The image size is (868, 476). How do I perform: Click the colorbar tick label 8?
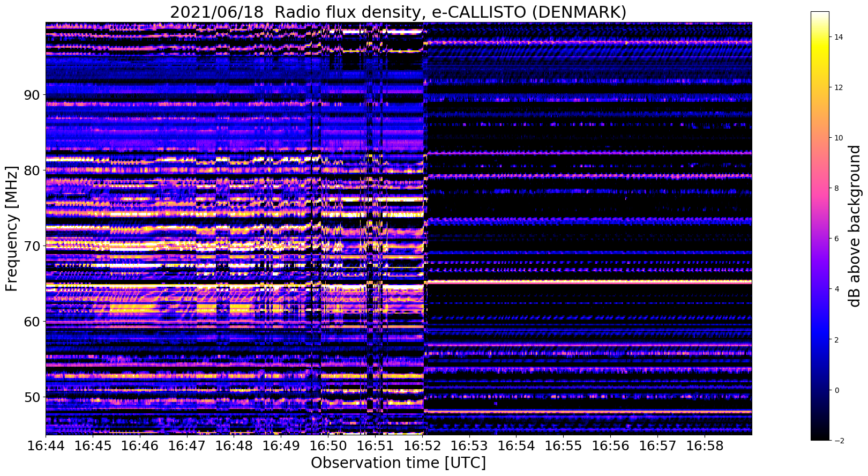pos(836,188)
